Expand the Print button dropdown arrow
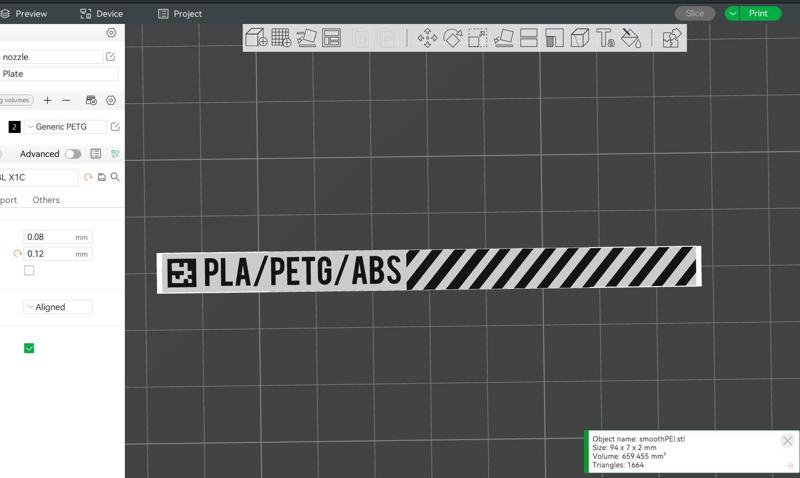 click(733, 13)
